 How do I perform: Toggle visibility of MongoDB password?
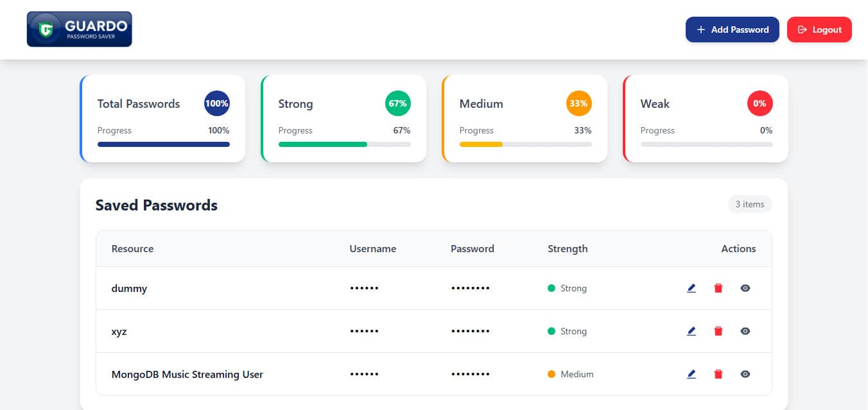745,374
